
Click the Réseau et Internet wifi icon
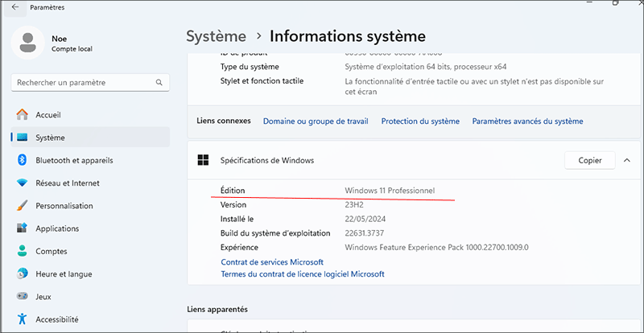pos(23,183)
